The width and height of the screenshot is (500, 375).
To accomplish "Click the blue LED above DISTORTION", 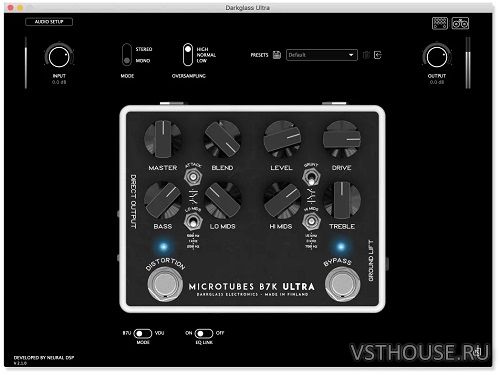I will tap(163, 247).
